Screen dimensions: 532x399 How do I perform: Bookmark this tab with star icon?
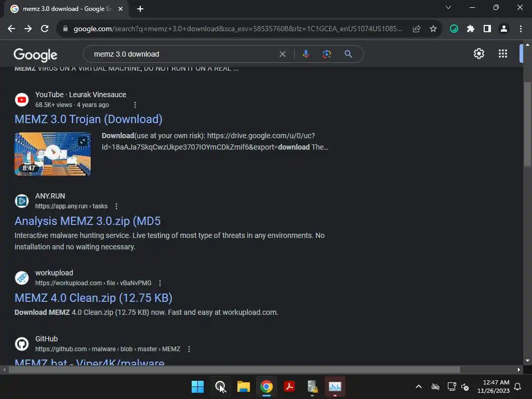[433, 29]
